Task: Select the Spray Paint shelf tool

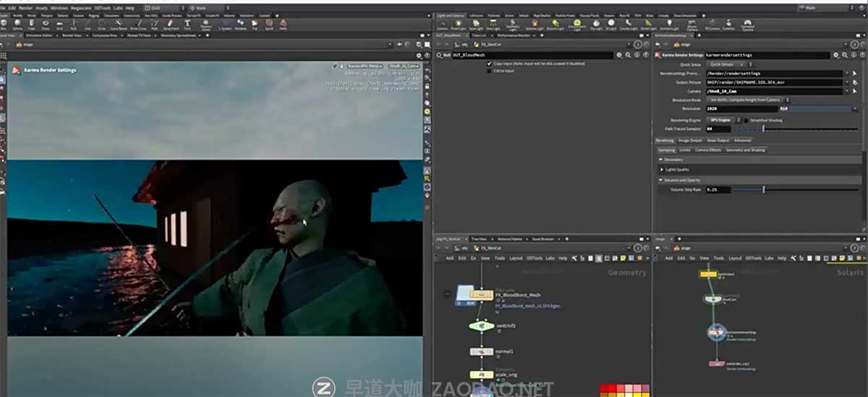Action: (x=171, y=25)
